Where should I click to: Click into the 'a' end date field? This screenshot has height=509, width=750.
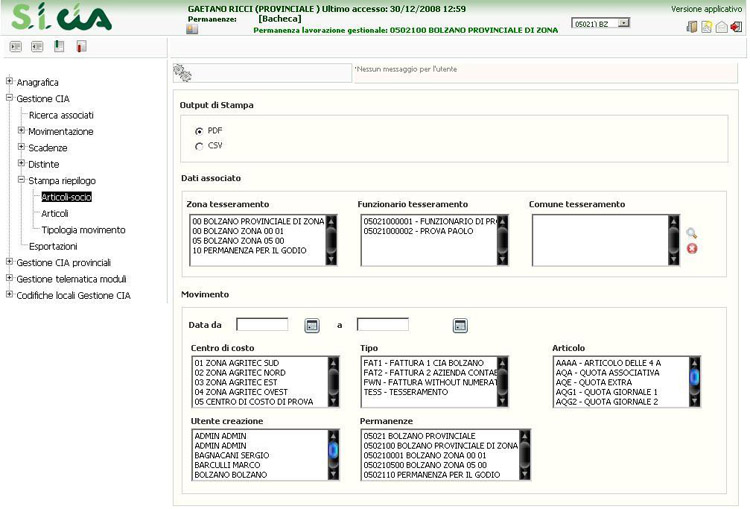383,324
